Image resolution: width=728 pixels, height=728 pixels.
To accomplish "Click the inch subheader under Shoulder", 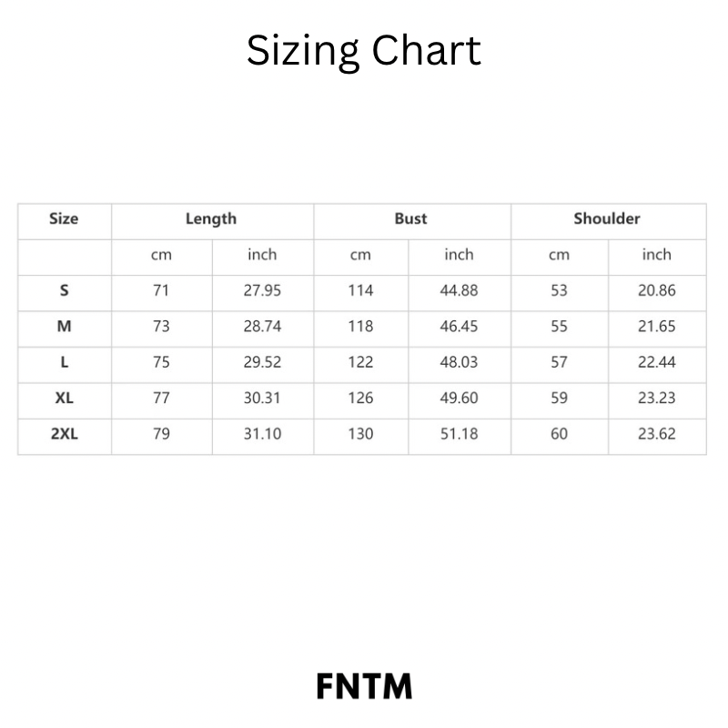I will pos(656,255).
